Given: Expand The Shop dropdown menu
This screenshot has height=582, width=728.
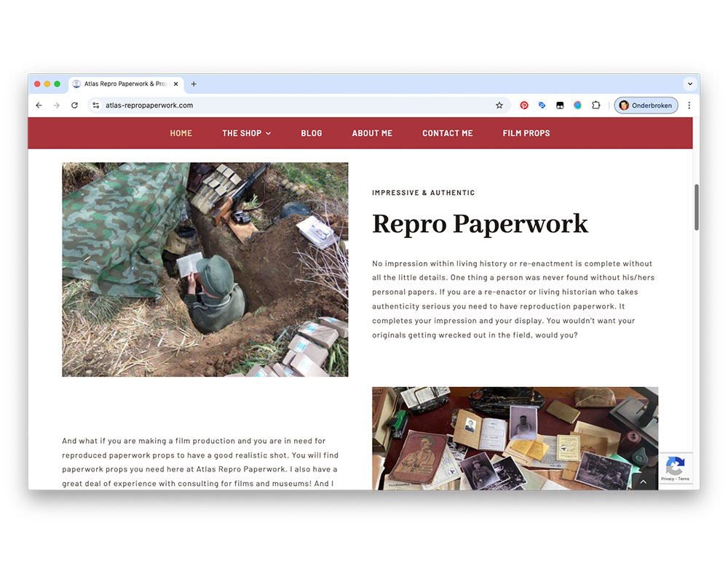Looking at the screenshot, I should coord(246,133).
